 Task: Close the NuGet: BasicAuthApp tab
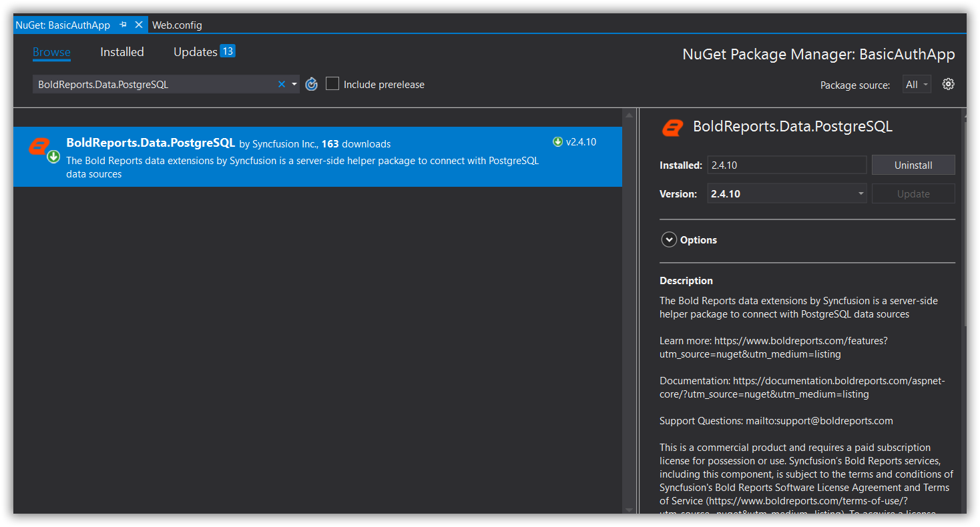coord(139,25)
